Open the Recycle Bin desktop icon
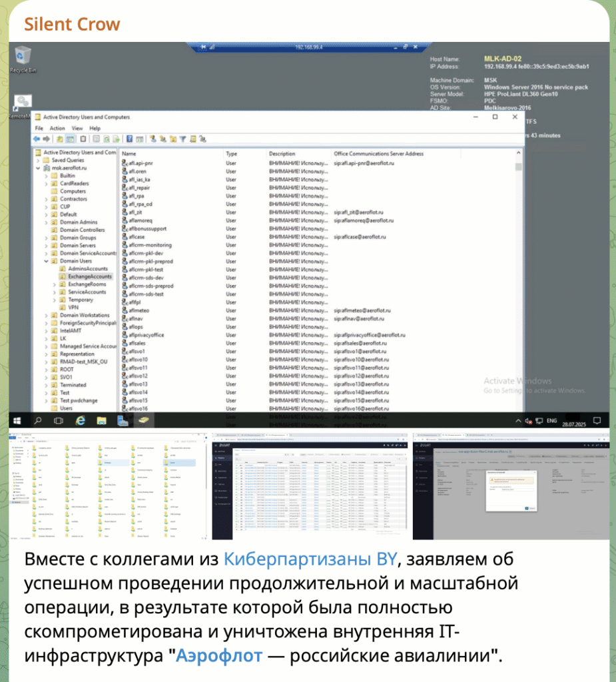This screenshot has height=682, width=616. click(23, 60)
